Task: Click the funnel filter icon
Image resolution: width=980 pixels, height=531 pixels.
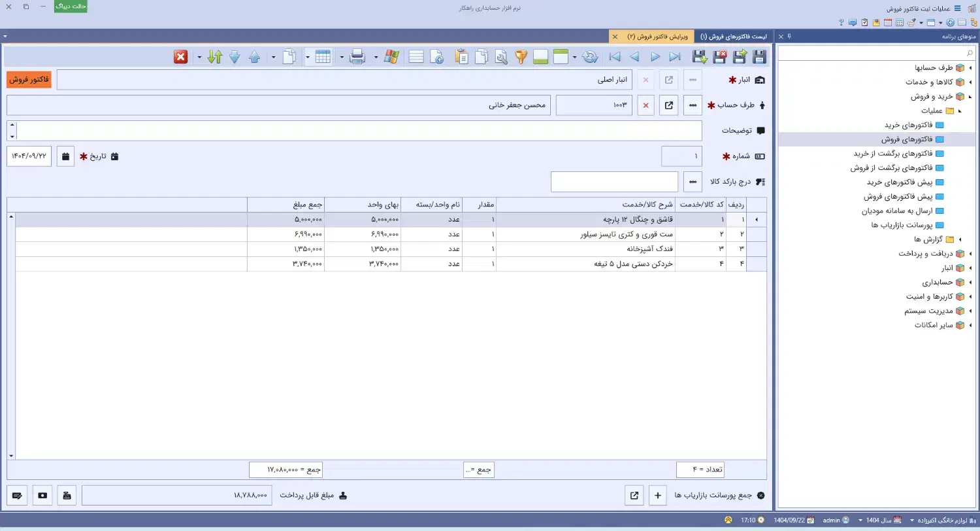Action: [521, 57]
